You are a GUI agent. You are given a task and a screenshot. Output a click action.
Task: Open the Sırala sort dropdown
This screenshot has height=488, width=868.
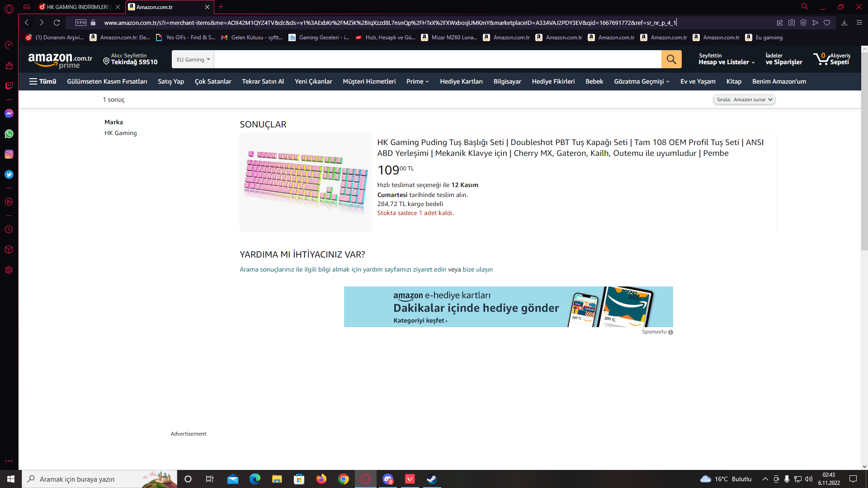tap(744, 99)
